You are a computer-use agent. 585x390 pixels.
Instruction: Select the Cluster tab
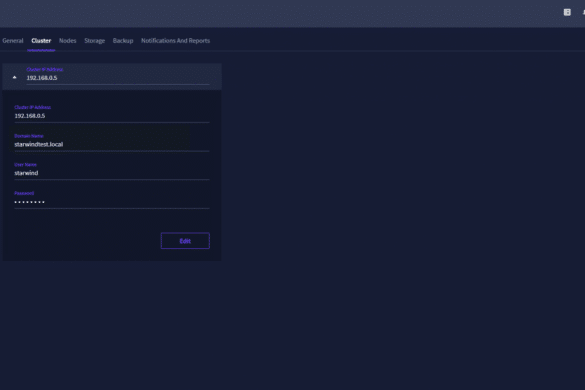[x=41, y=41]
